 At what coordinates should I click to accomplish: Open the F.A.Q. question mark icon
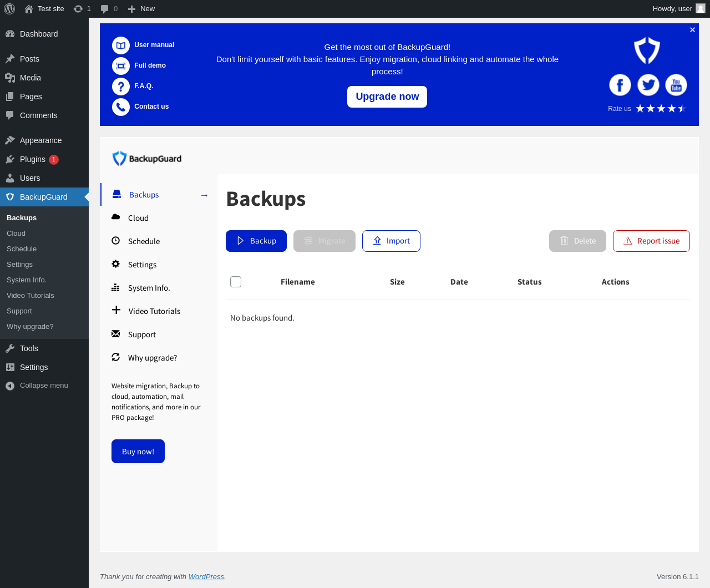click(x=121, y=87)
